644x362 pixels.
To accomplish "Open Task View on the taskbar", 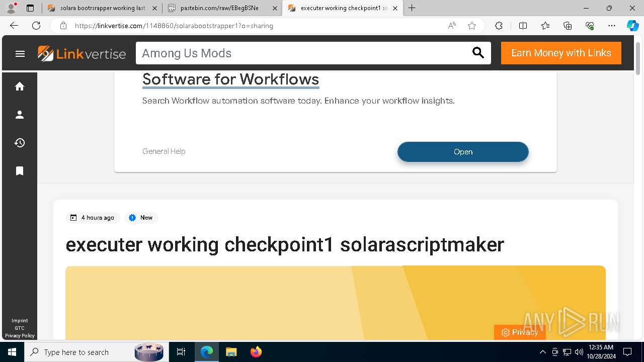I will coord(181,352).
